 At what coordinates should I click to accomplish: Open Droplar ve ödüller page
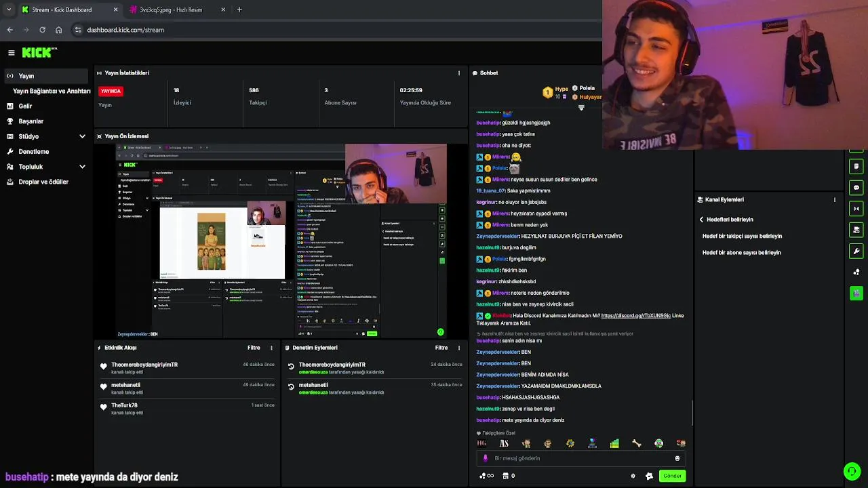pos(44,182)
